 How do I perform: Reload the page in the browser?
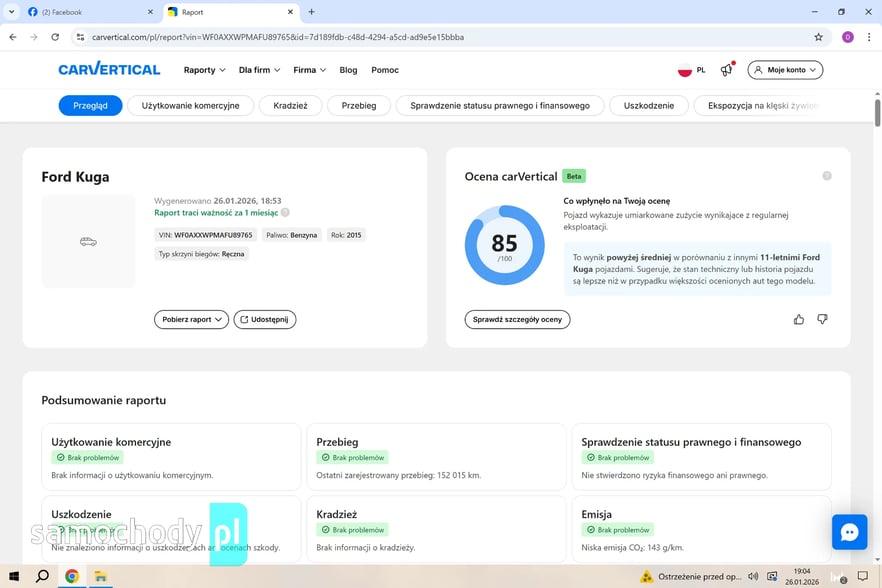click(55, 37)
